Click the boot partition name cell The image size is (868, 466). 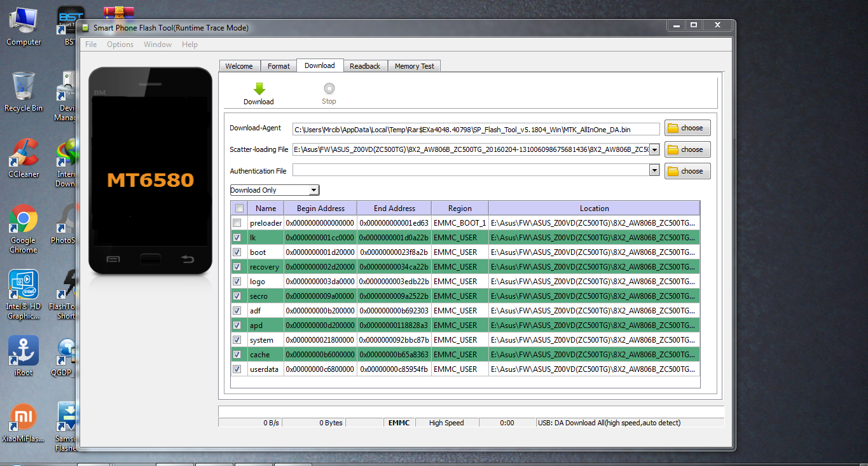(266, 252)
